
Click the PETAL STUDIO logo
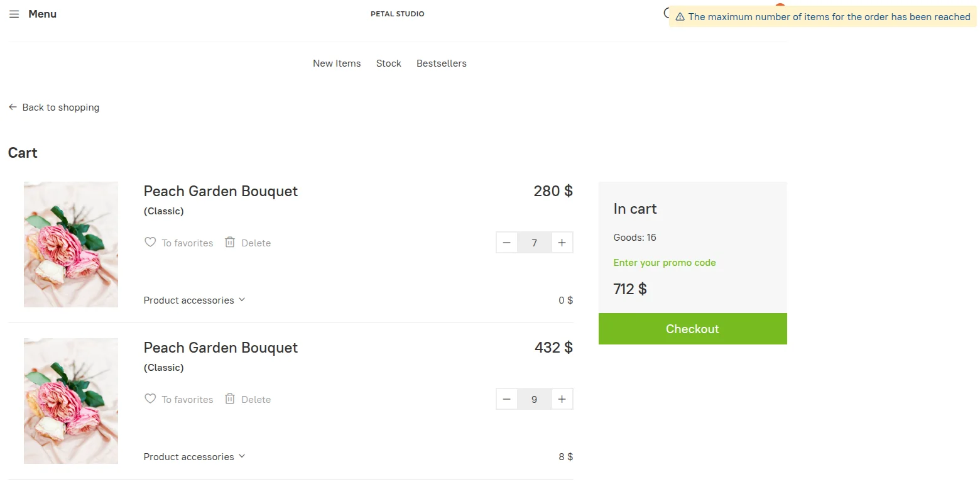pyautogui.click(x=398, y=14)
